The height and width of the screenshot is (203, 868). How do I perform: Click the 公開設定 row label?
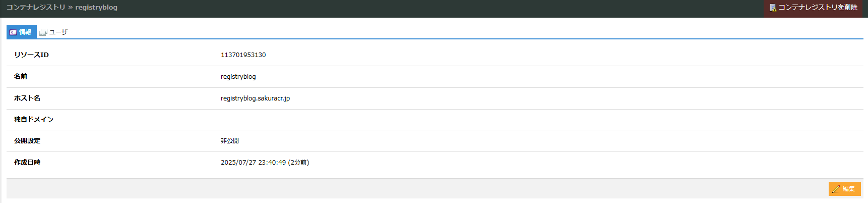(x=27, y=141)
